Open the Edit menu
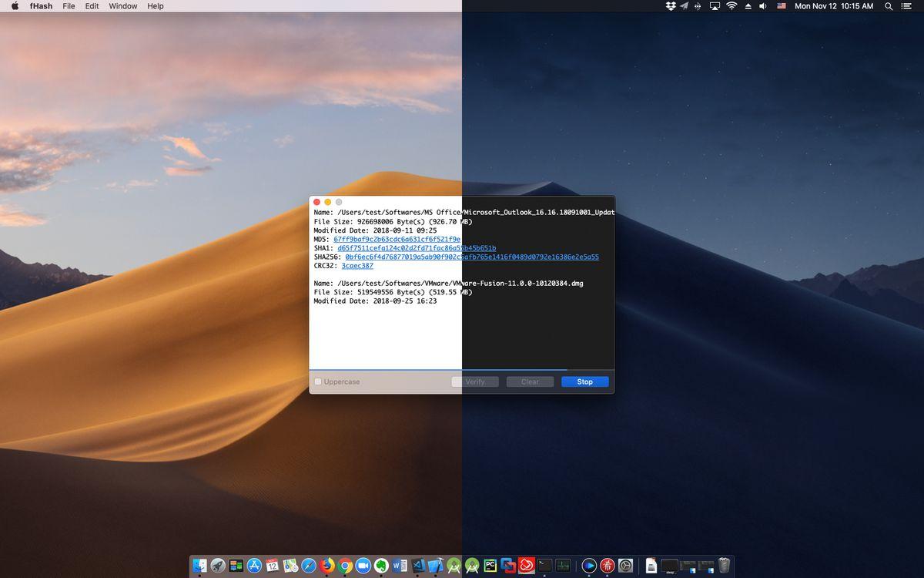Viewport: 924px width, 578px height. click(x=92, y=6)
